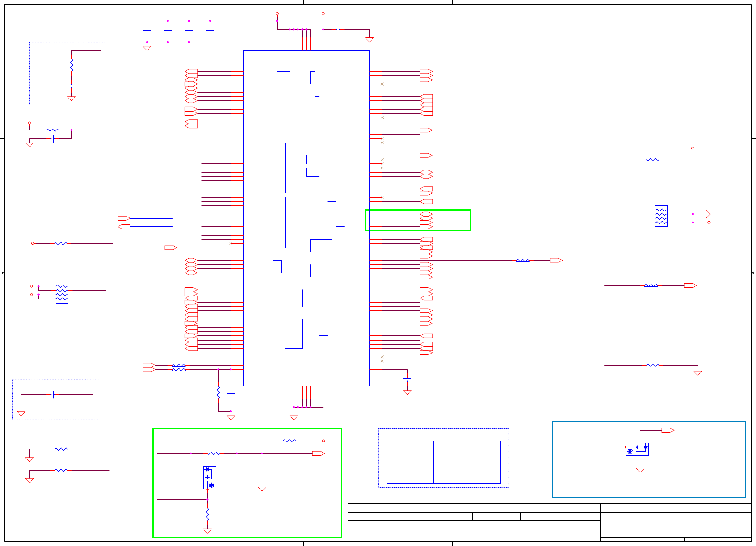Select the blue three-column table in dashed box
Screen dimensions: 756x546
click(444, 462)
